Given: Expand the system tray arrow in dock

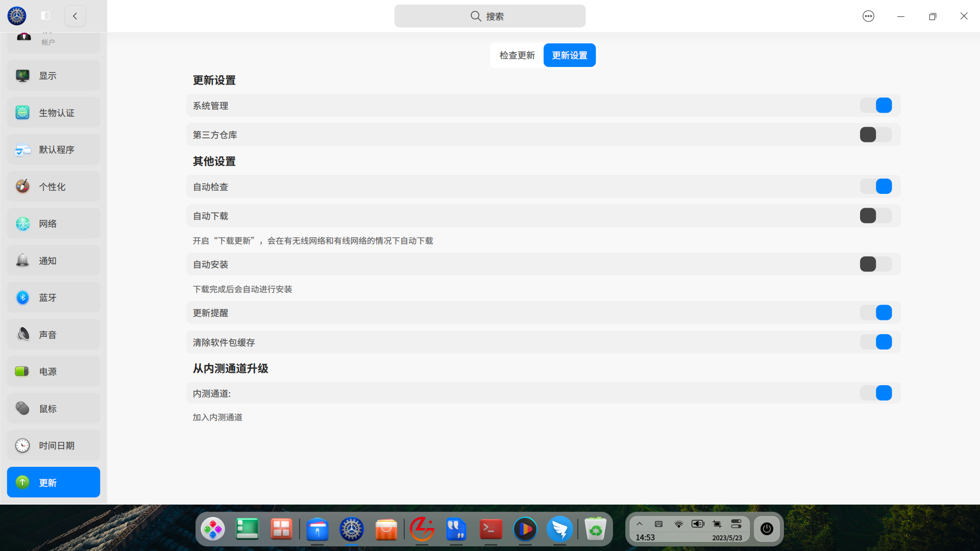Looking at the screenshot, I should coord(640,524).
